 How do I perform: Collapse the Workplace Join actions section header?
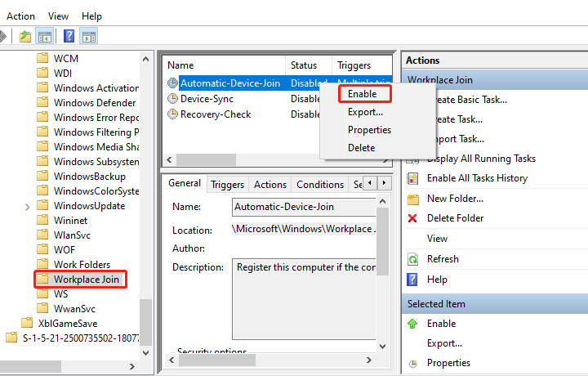click(493, 80)
